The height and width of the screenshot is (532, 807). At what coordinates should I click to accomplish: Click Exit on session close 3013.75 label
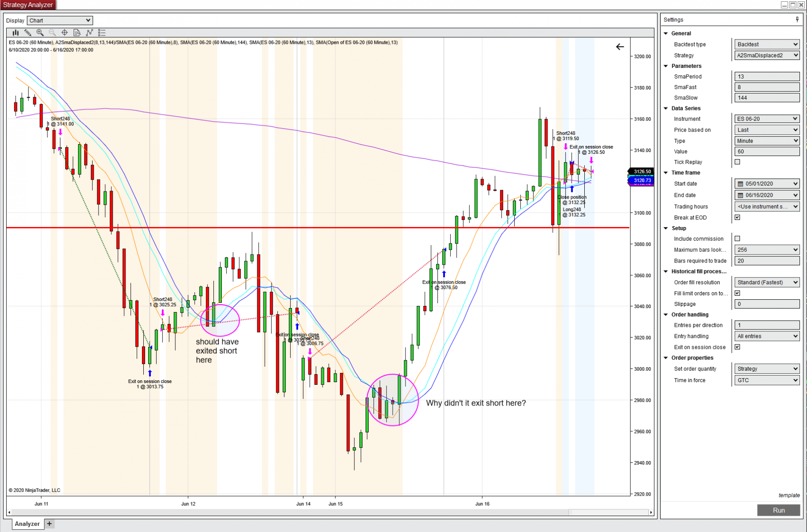tap(150, 384)
